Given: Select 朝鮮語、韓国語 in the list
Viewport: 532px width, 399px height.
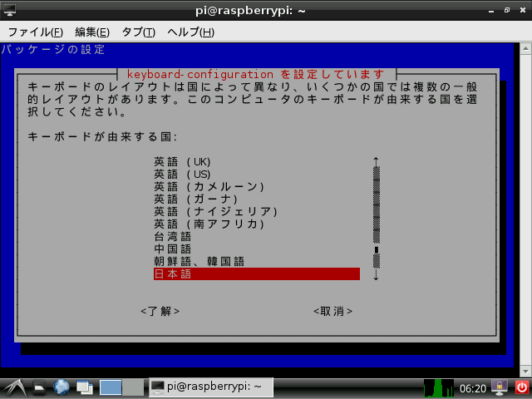Looking at the screenshot, I should (x=199, y=262).
